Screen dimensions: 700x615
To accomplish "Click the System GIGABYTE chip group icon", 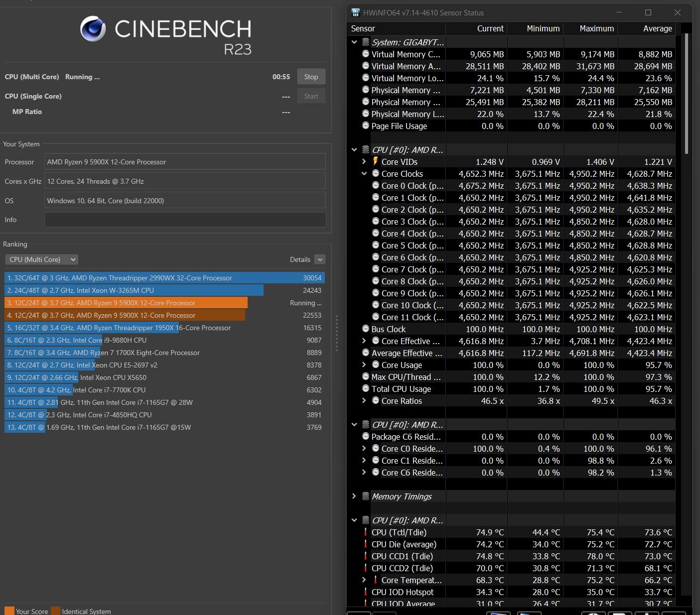I will pyautogui.click(x=366, y=42).
